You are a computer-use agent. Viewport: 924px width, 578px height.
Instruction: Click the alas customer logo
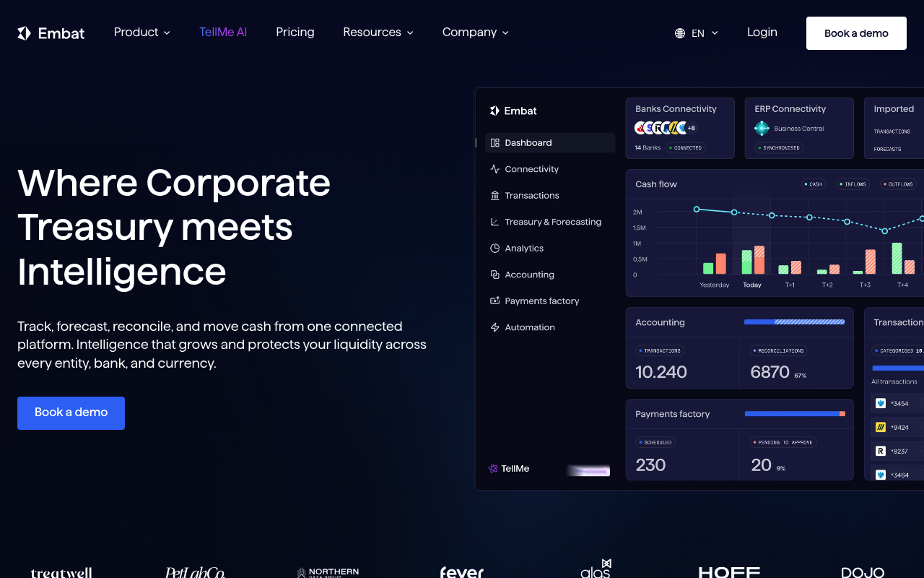point(596,569)
